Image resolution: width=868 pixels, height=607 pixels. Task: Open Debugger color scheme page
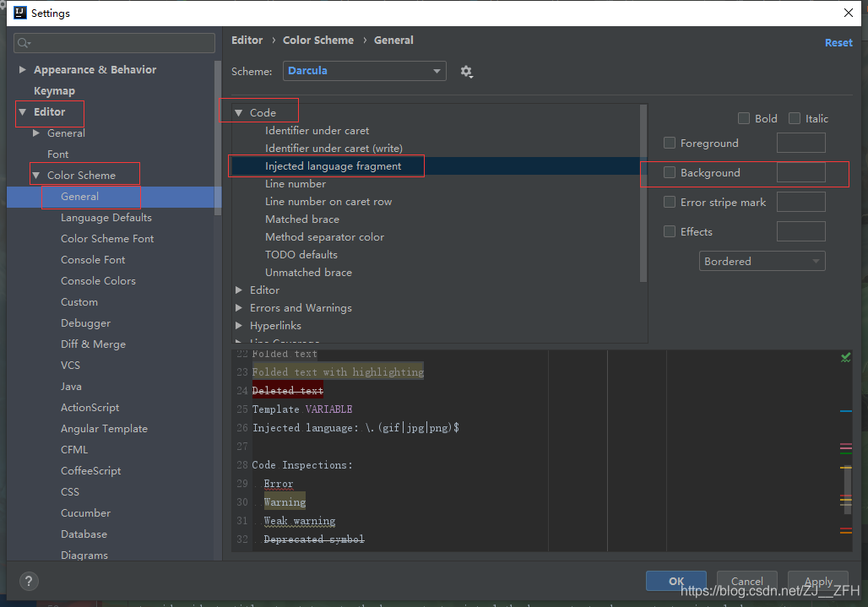[x=86, y=323]
